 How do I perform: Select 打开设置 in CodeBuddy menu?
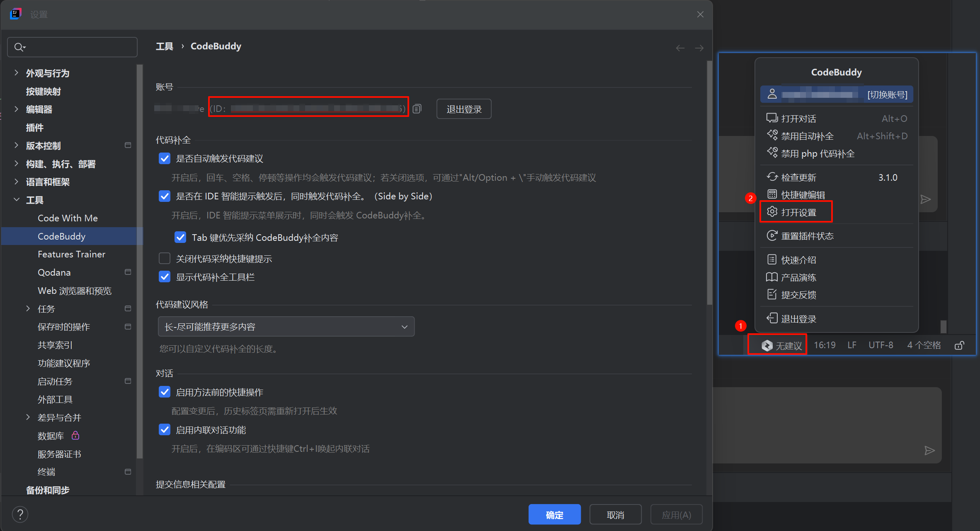[798, 212]
